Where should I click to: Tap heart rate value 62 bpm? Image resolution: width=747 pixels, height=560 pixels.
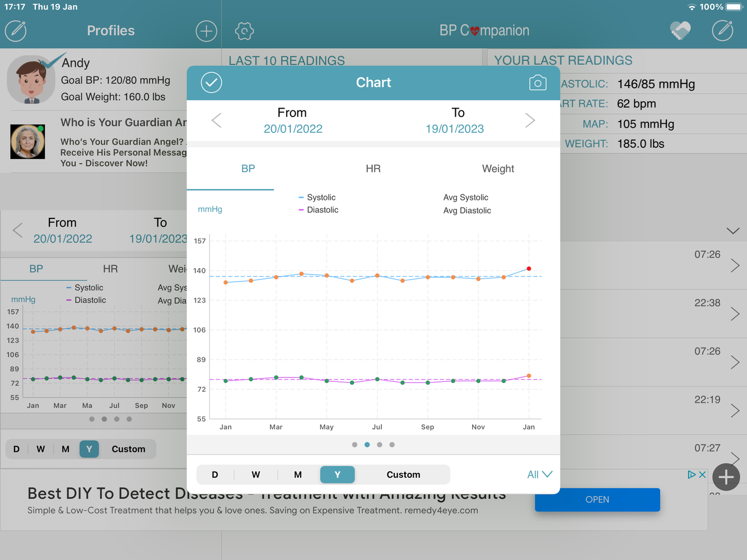tap(636, 104)
